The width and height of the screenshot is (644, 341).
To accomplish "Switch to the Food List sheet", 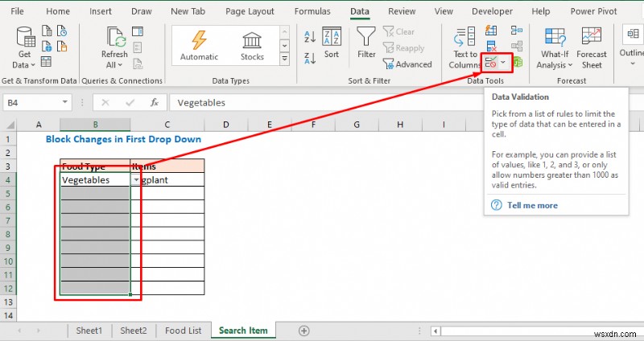I will (184, 331).
